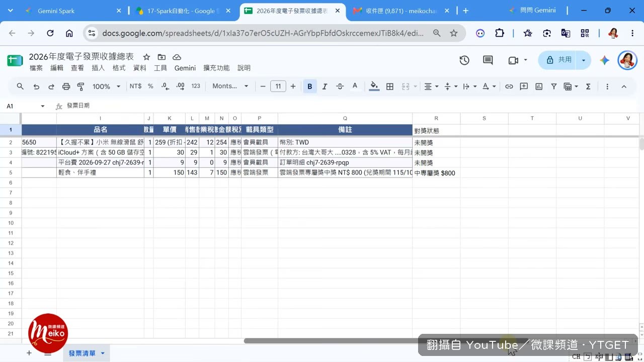
Task: Open horizontal align dropdown
Action: click(x=431, y=86)
